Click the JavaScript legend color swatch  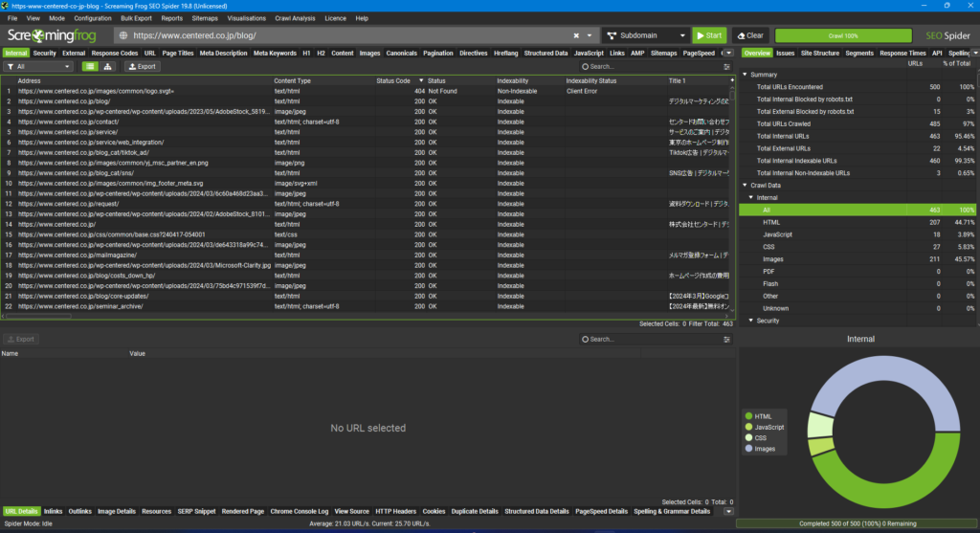[x=748, y=428]
